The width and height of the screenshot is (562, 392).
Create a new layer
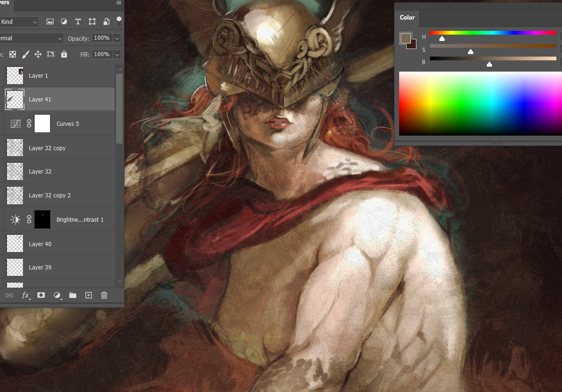point(89,295)
